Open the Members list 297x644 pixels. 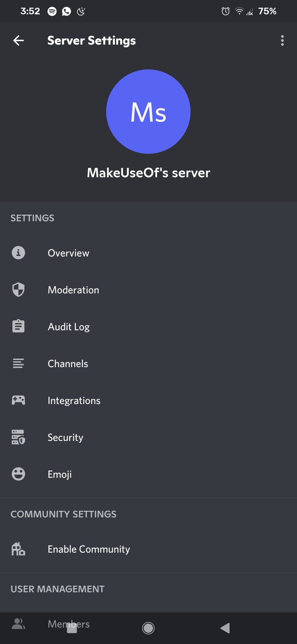(x=148, y=624)
